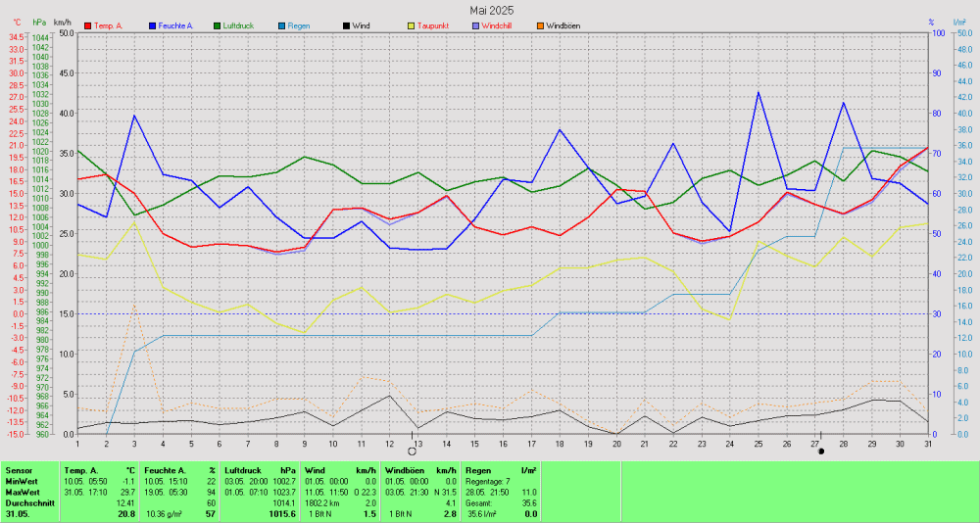This screenshot has width=980, height=523.
Task: Click the hPa axis unit label
Action: click(39, 22)
